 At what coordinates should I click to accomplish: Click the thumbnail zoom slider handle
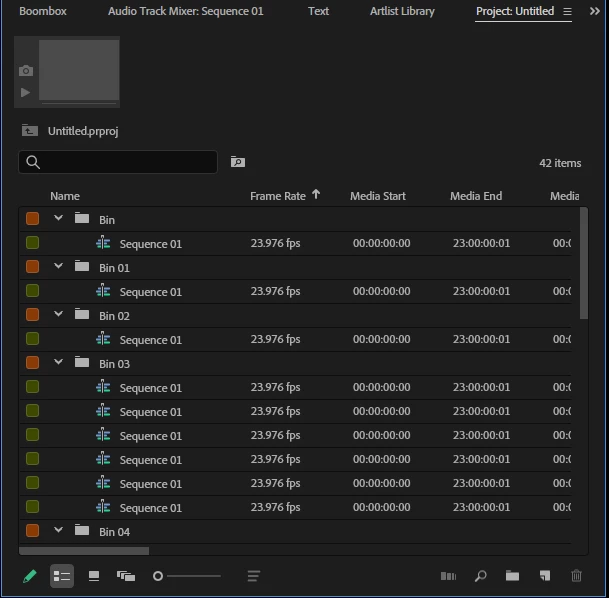pos(158,576)
